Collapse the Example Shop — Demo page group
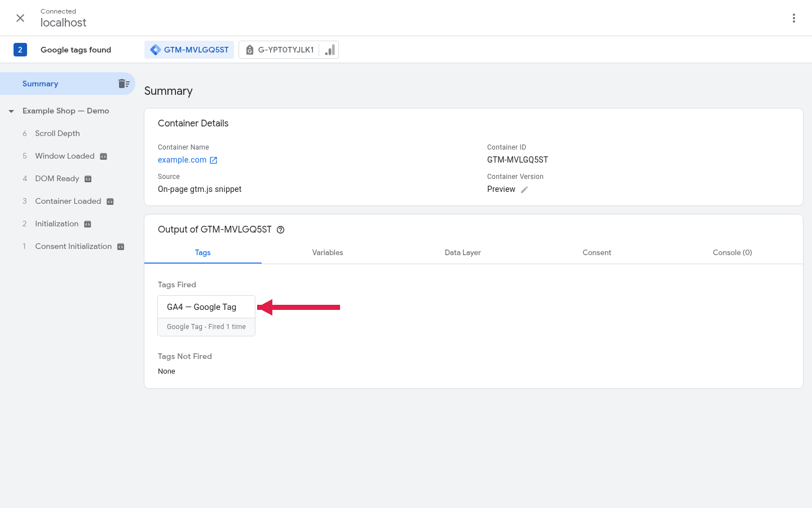812x508 pixels. (x=11, y=111)
